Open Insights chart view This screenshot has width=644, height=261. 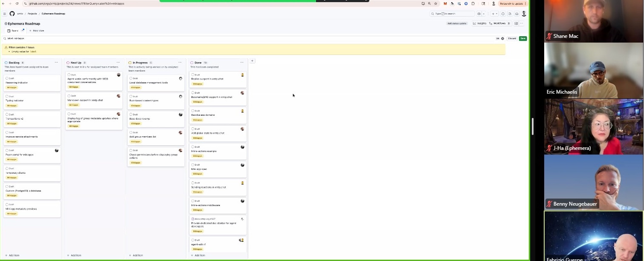tap(480, 23)
